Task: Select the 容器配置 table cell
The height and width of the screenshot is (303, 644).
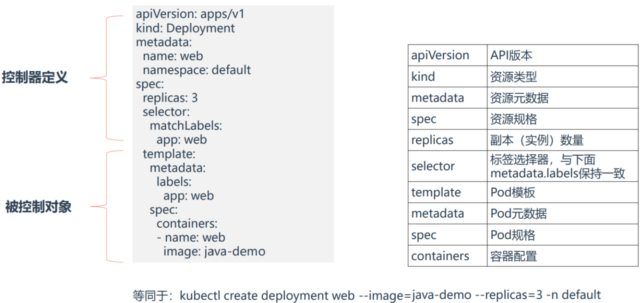Action: point(513,256)
